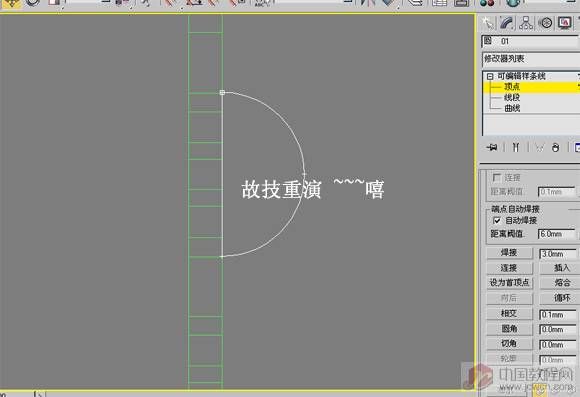580x397 pixels.
Task: Click the 0.0mm field beside 切角
Action: click(558, 345)
